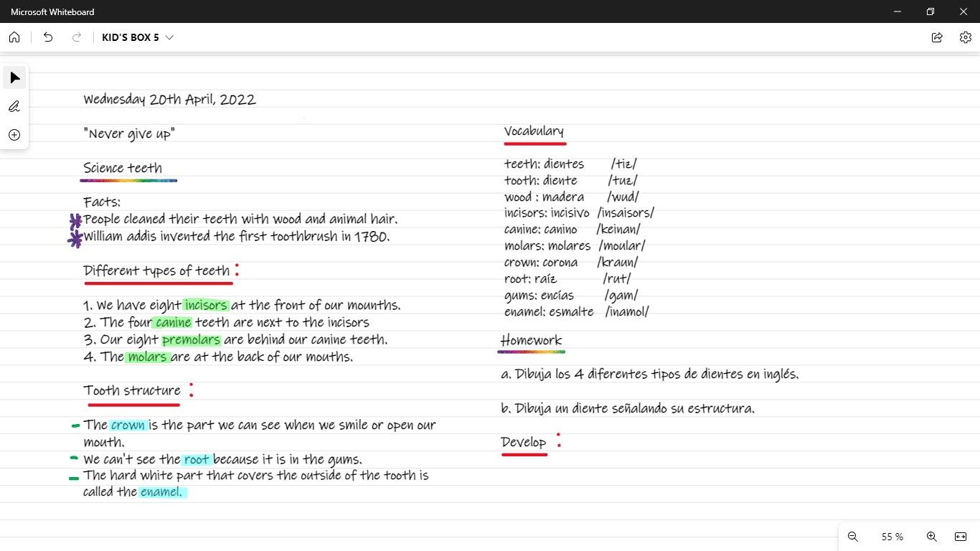Select the Facts: label
This screenshot has height=551, width=980.
click(x=102, y=202)
